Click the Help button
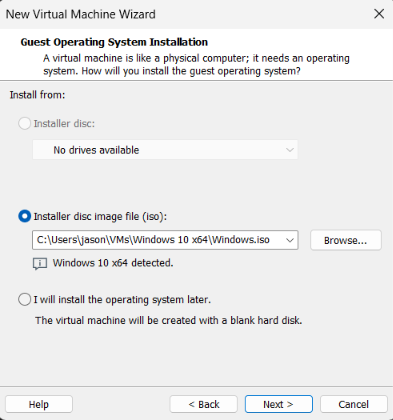The image size is (393, 420). 39,404
